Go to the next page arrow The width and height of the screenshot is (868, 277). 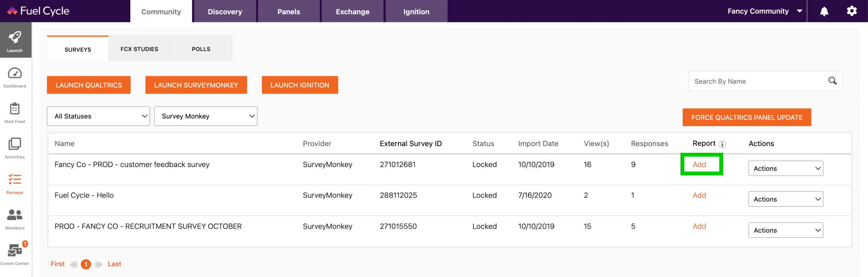99,264
